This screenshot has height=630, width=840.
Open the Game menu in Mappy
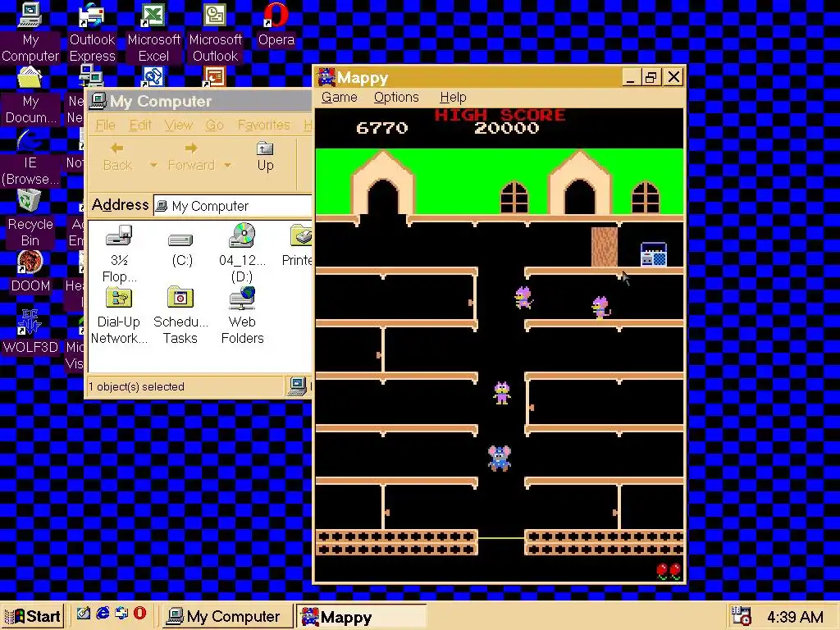[339, 98]
